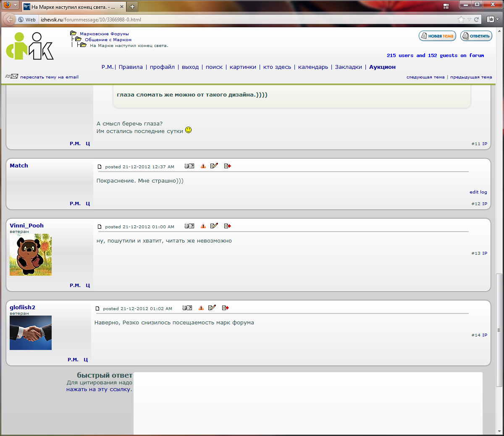Open the Firefox application menu dropdown
The height and width of the screenshot is (436, 504).
(10, 5)
